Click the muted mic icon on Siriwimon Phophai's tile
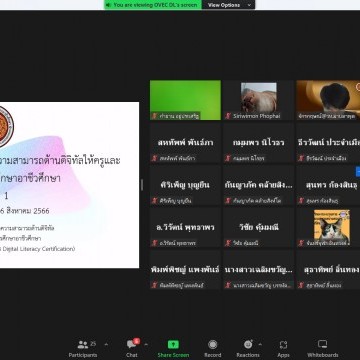 [x=228, y=116]
